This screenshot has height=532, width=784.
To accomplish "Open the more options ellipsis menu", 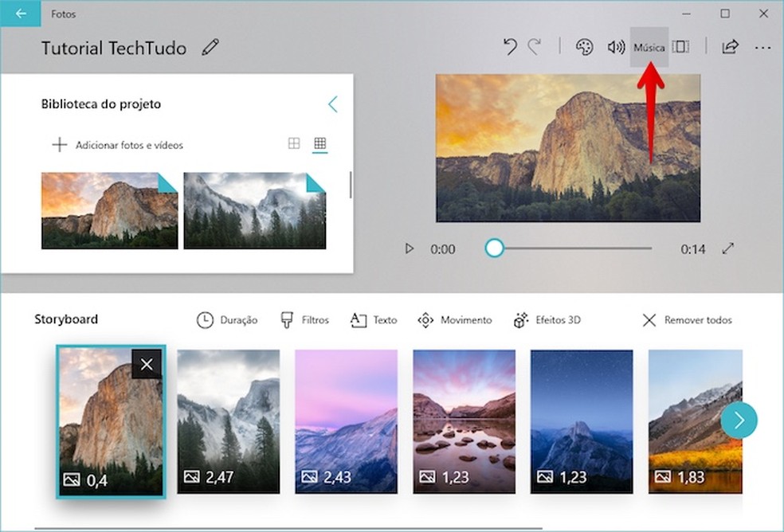I will 762,48.
